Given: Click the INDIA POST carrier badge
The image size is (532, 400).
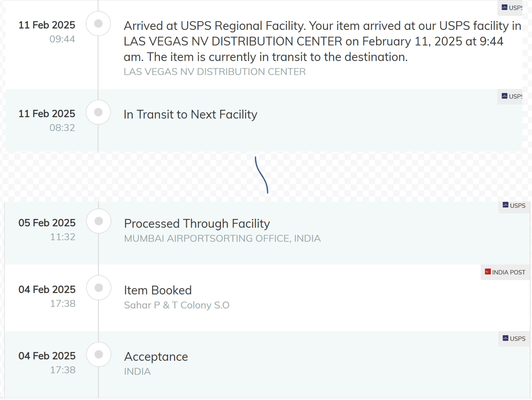Looking at the screenshot, I should click(x=505, y=272).
